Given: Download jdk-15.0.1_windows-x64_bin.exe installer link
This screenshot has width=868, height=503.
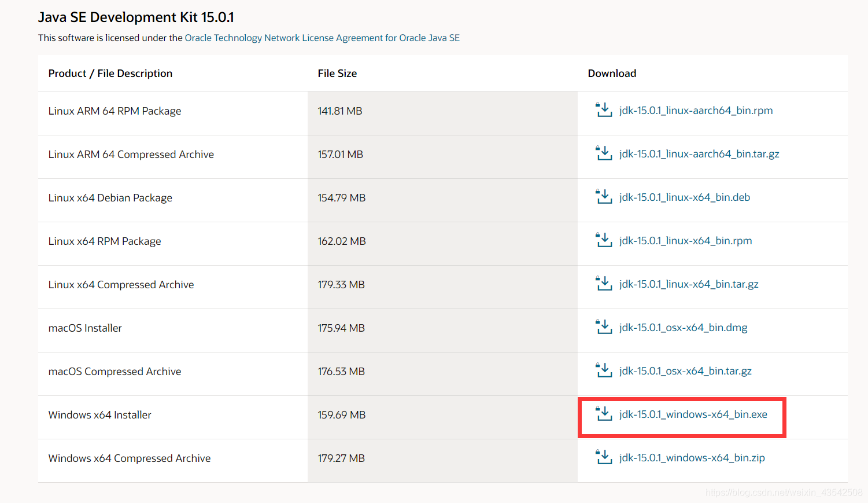Looking at the screenshot, I should point(693,414).
